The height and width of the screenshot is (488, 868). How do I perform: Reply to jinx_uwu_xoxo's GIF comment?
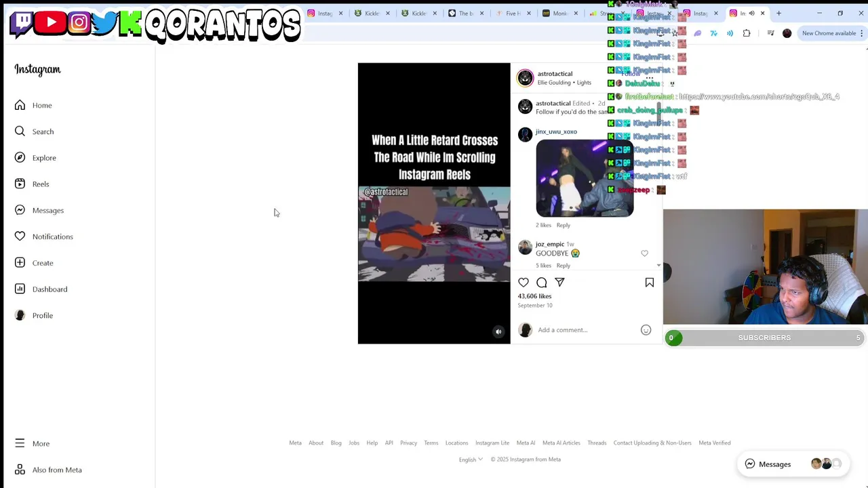(564, 225)
